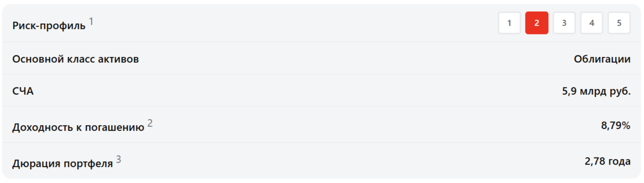The height and width of the screenshot is (183, 644).
Task: Click the 2,78 года duration value
Action: coord(607,161)
